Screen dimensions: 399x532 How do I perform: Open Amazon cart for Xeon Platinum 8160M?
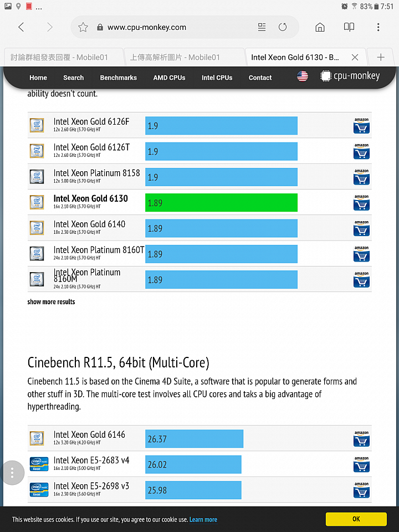point(361,279)
